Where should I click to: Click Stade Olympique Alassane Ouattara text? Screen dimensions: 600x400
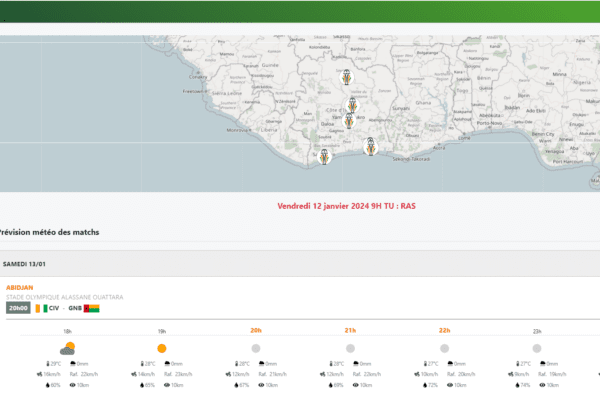[62, 297]
